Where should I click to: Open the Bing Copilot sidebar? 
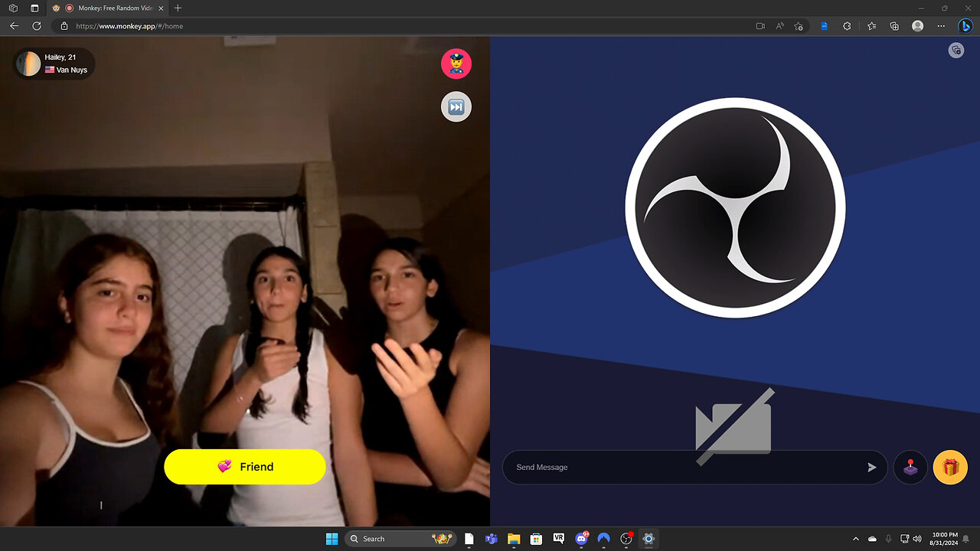click(x=965, y=26)
